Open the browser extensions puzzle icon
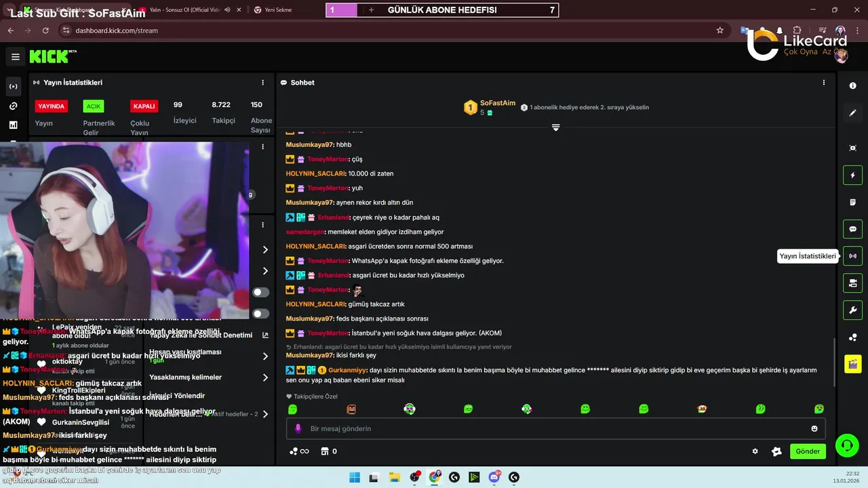 click(x=797, y=30)
